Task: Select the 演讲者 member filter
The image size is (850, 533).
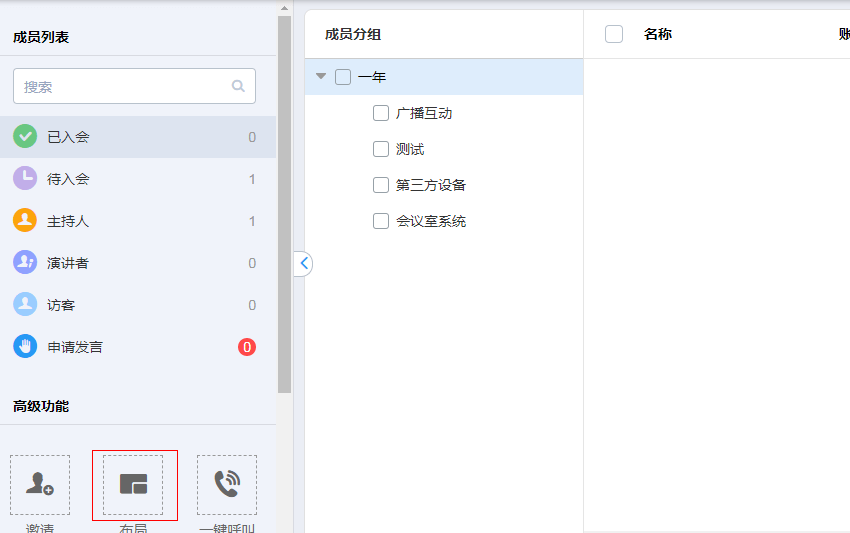Action: pyautogui.click(x=138, y=262)
